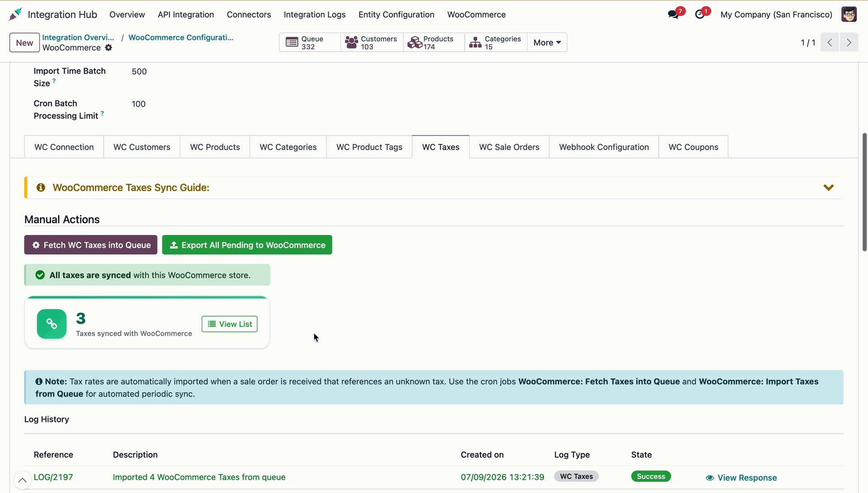Switch to the Webhook Configuration tab
The width and height of the screenshot is (868, 493).
tap(604, 147)
